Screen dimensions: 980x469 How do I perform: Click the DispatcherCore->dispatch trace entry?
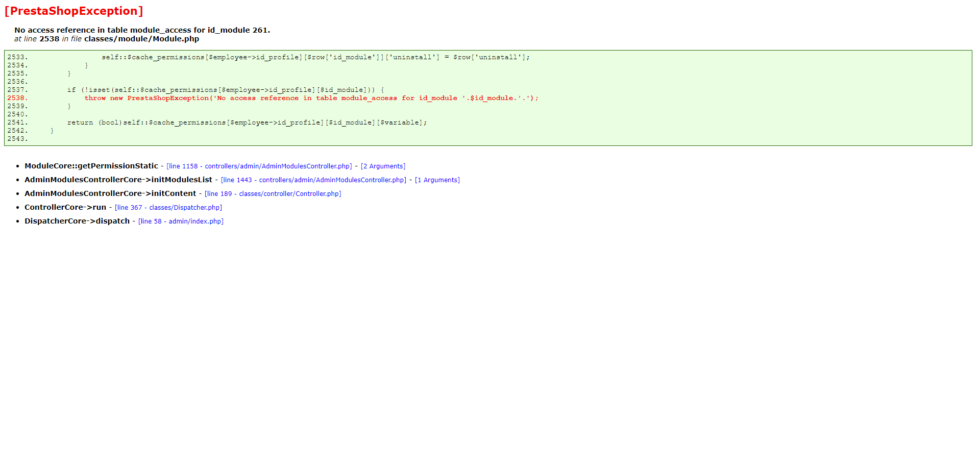pyautogui.click(x=77, y=221)
